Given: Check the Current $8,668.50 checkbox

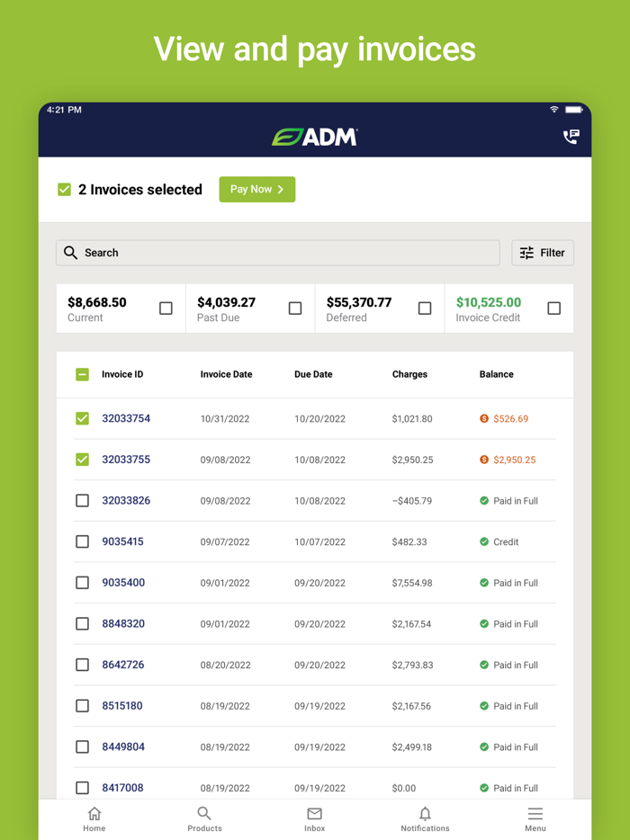Looking at the screenshot, I should click(166, 308).
